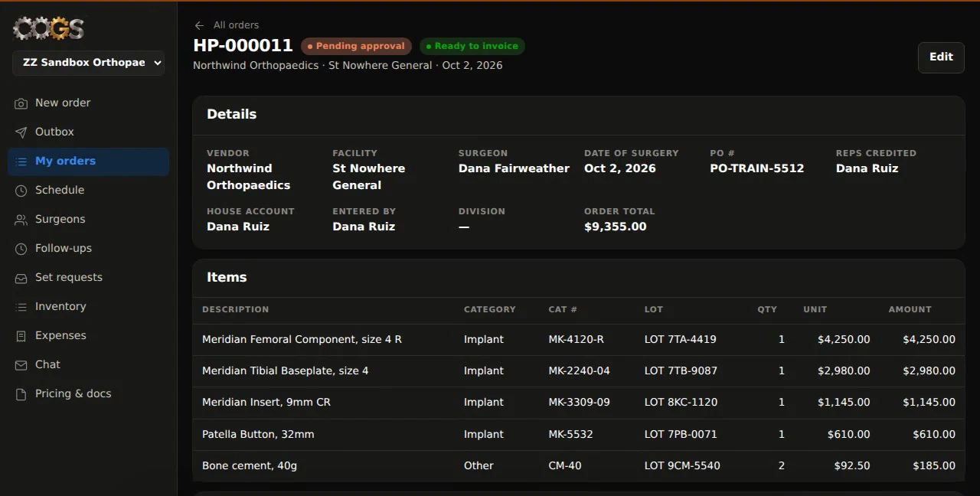Screen dimensions: 980x496
Task: Select My orders in sidebar
Action: tap(89, 161)
